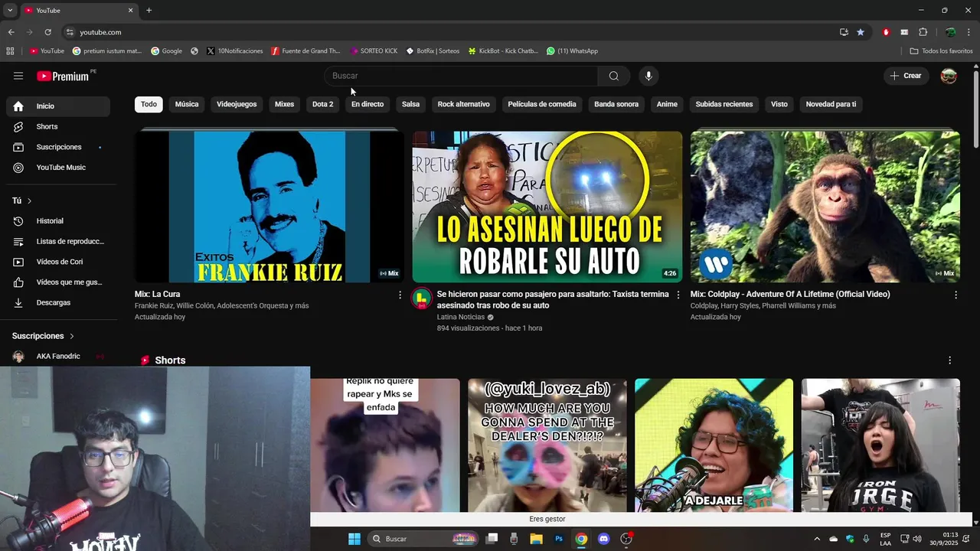Open the Coldplay chimpanzee video thumbnail
Image resolution: width=980 pixels, height=551 pixels.
(x=825, y=207)
